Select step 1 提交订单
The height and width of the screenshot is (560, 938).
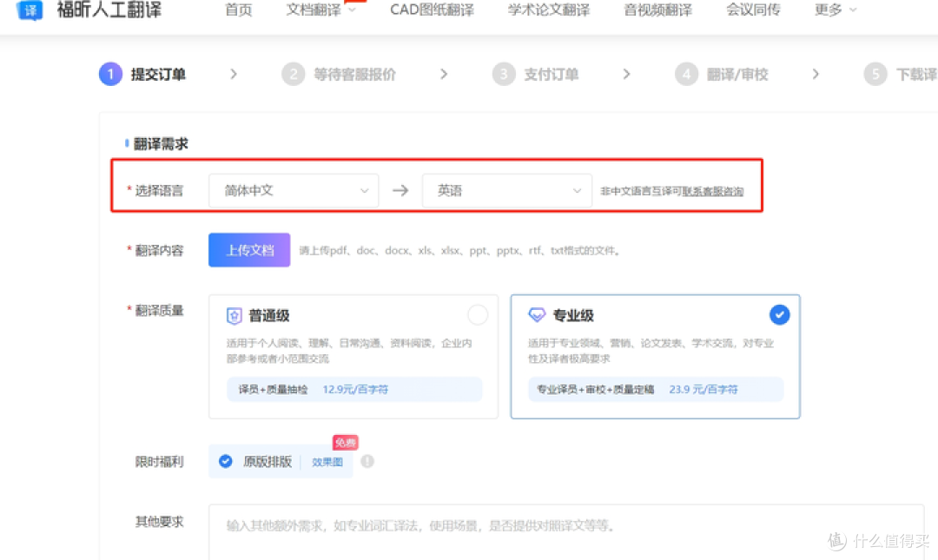[x=142, y=74]
